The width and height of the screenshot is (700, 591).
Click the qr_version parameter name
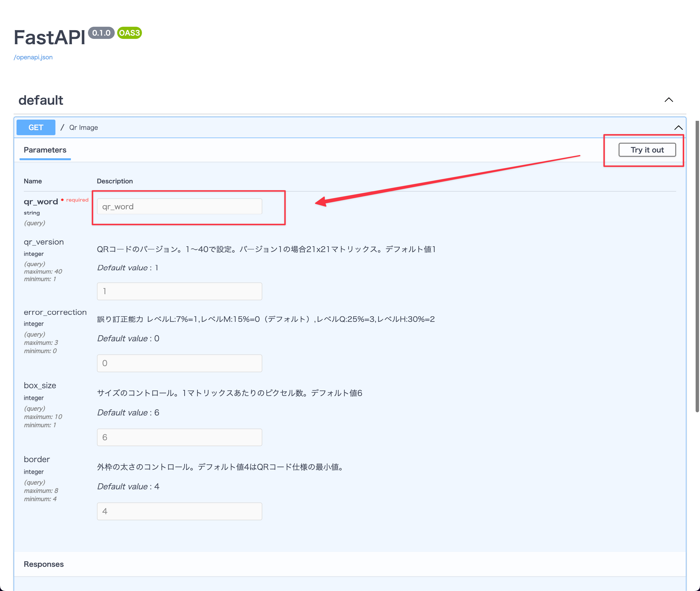tap(44, 242)
